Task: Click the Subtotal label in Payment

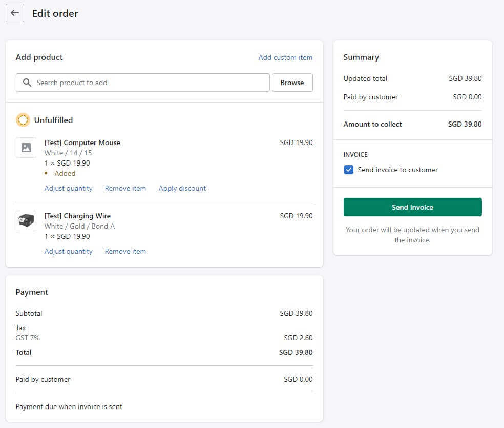Action: point(29,314)
